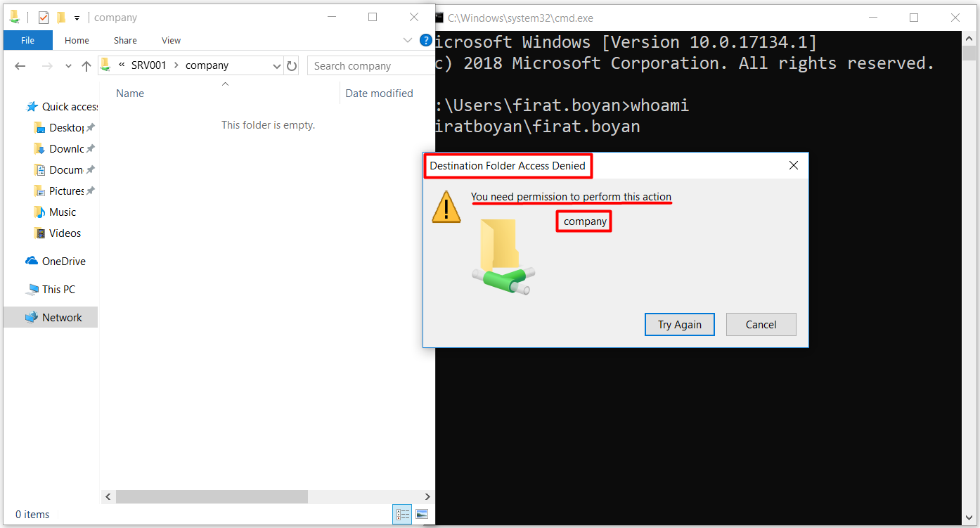Maximize the Explorer company window
This screenshot has width=980, height=528.
(x=373, y=18)
